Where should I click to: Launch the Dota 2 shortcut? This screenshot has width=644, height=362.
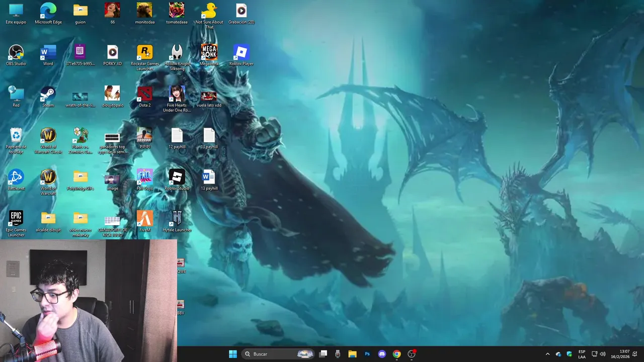[x=144, y=97]
